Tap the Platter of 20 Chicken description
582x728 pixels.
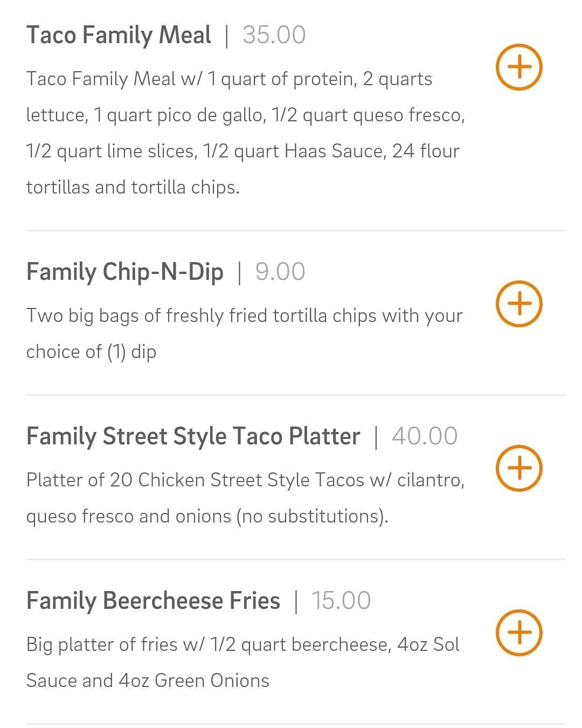[245, 498]
